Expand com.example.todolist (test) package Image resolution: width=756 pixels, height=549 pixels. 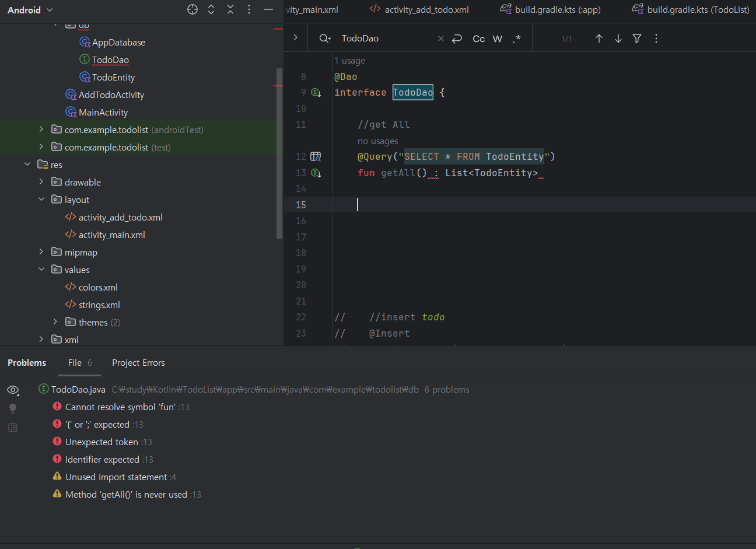[41, 146]
